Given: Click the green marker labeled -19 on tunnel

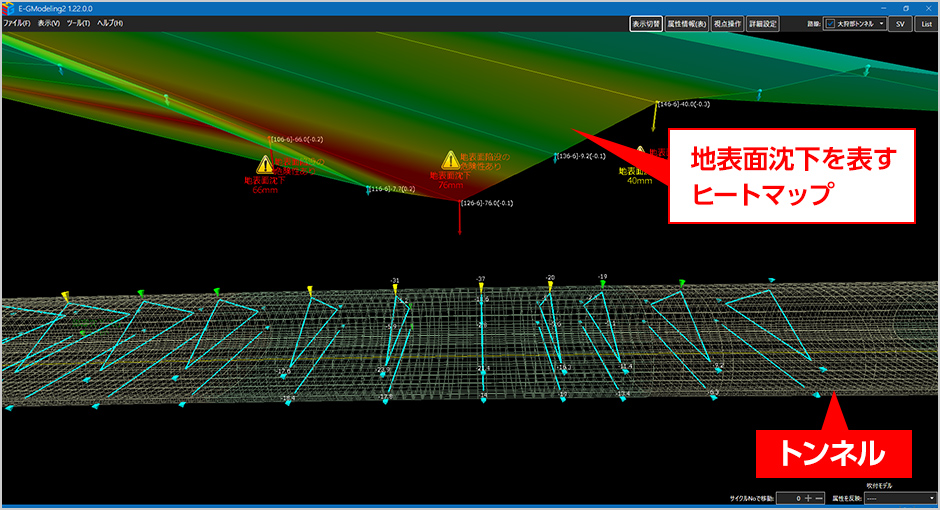Looking at the screenshot, I should click(x=602, y=285).
